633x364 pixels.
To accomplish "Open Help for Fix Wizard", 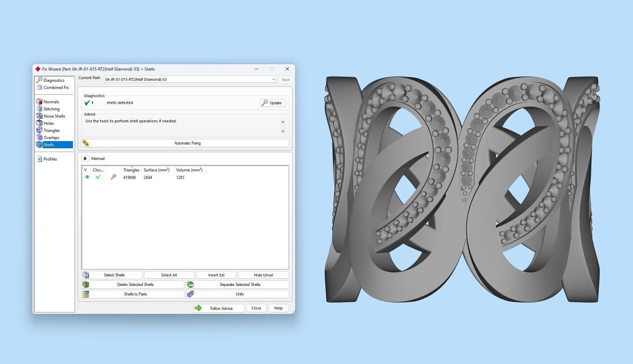I will (278, 308).
